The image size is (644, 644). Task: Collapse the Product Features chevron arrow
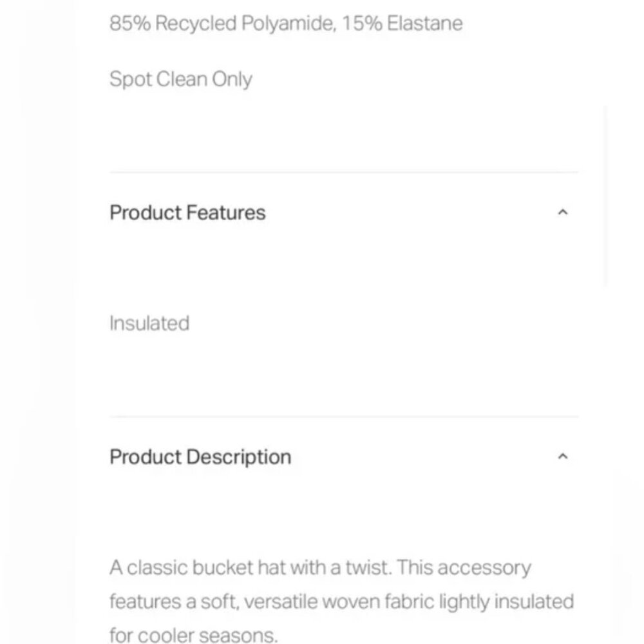563,213
